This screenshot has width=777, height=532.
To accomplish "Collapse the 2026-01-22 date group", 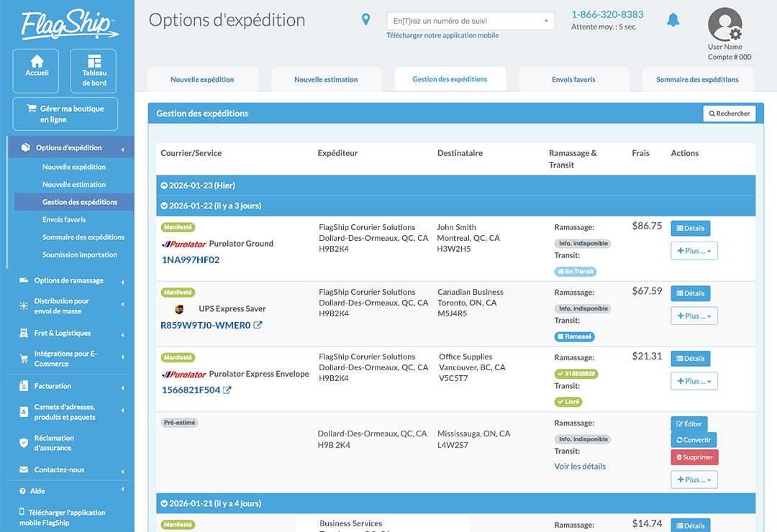I will click(x=164, y=206).
